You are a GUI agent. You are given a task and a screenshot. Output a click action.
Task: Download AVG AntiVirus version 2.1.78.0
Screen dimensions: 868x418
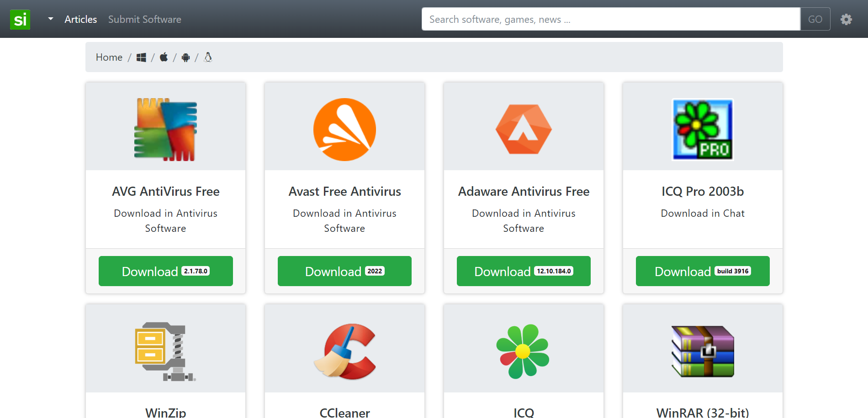(166, 271)
